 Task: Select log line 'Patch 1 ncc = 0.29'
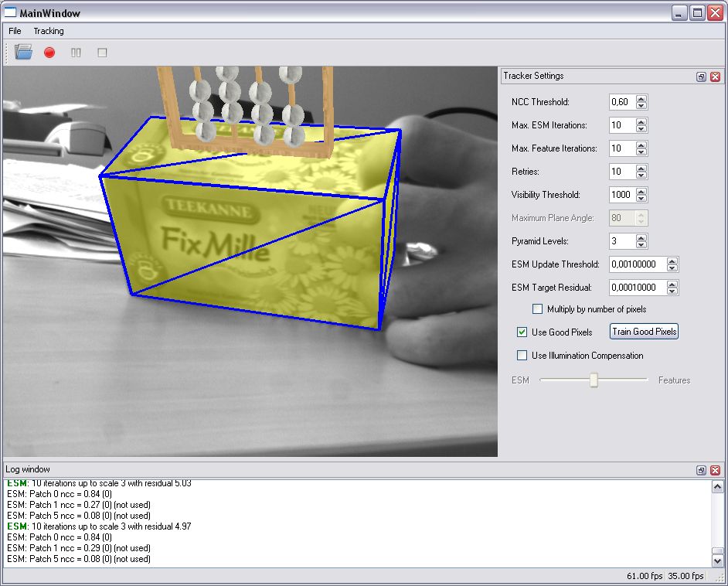(79, 548)
